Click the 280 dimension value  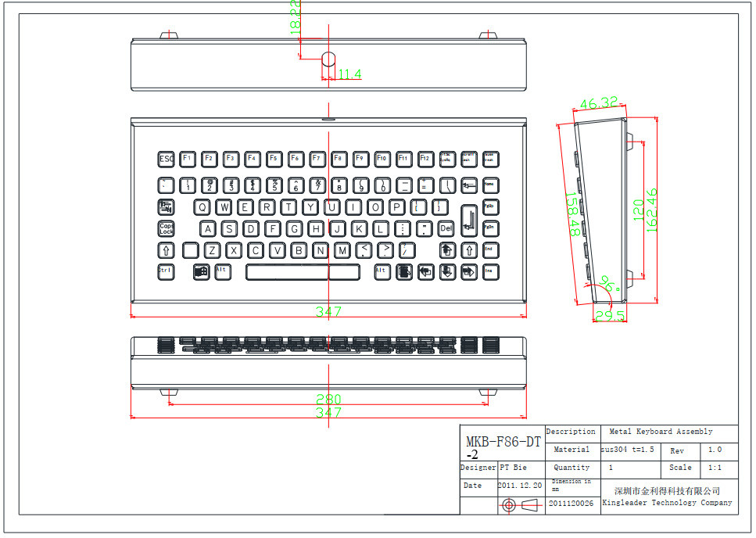328,399
